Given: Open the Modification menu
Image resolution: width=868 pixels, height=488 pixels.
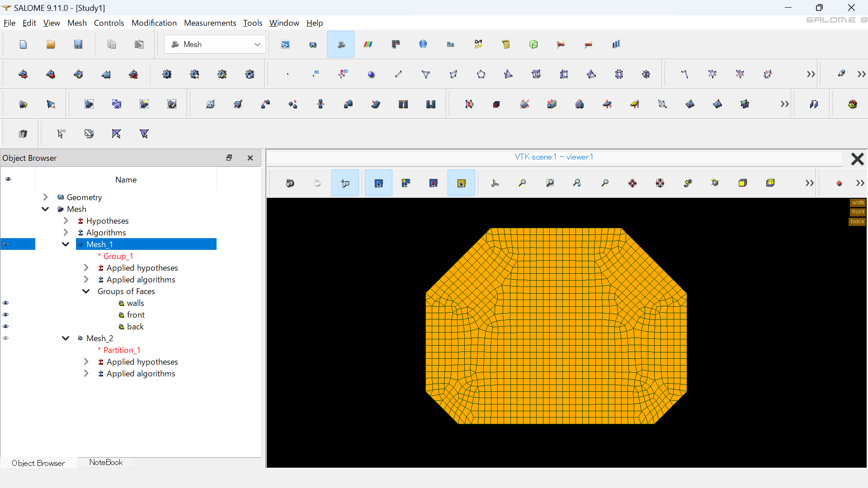Looking at the screenshot, I should 154,23.
